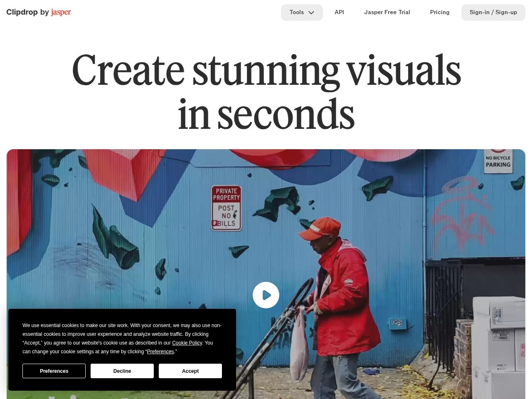Viewport: 532px width, 399px height.
Task: Decline non-essential cookies
Action: [122, 371]
